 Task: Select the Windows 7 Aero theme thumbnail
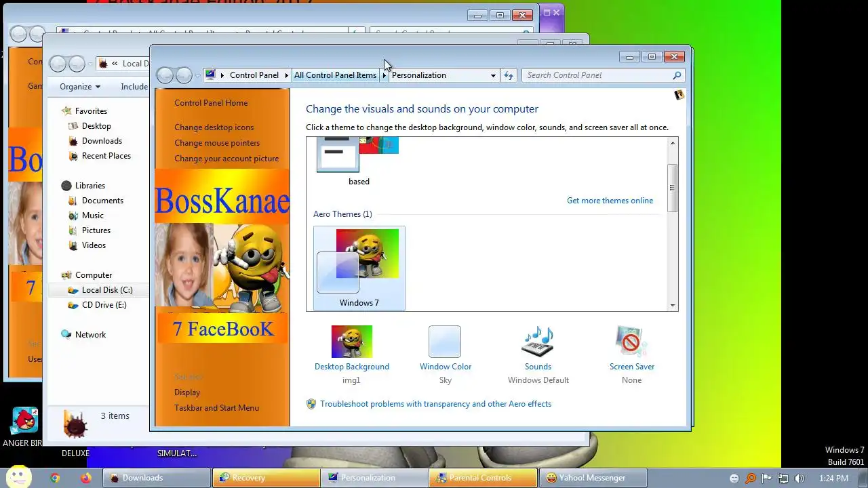[359, 268]
